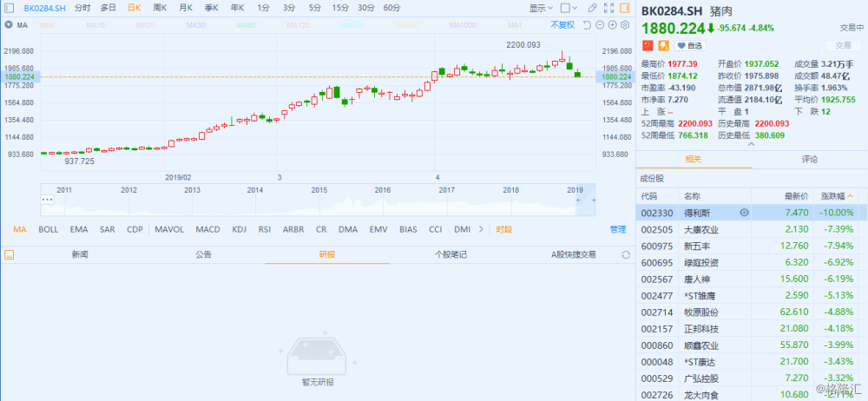
Task: Open the chart layout square dropdown
Action: pyautogui.click(x=569, y=9)
